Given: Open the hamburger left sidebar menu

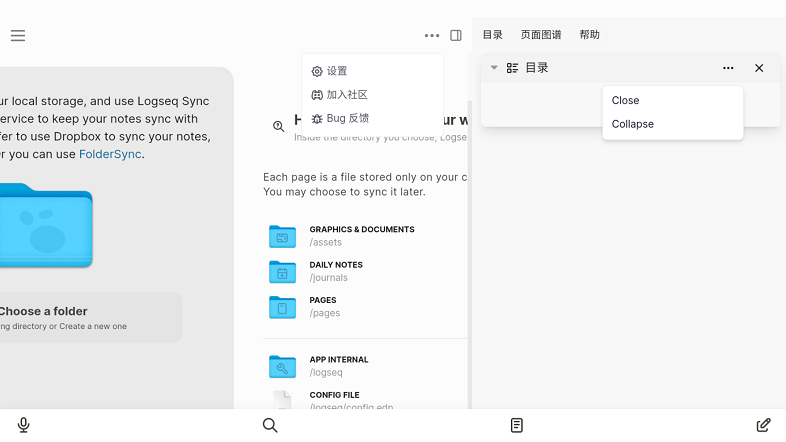Looking at the screenshot, I should click(x=18, y=35).
